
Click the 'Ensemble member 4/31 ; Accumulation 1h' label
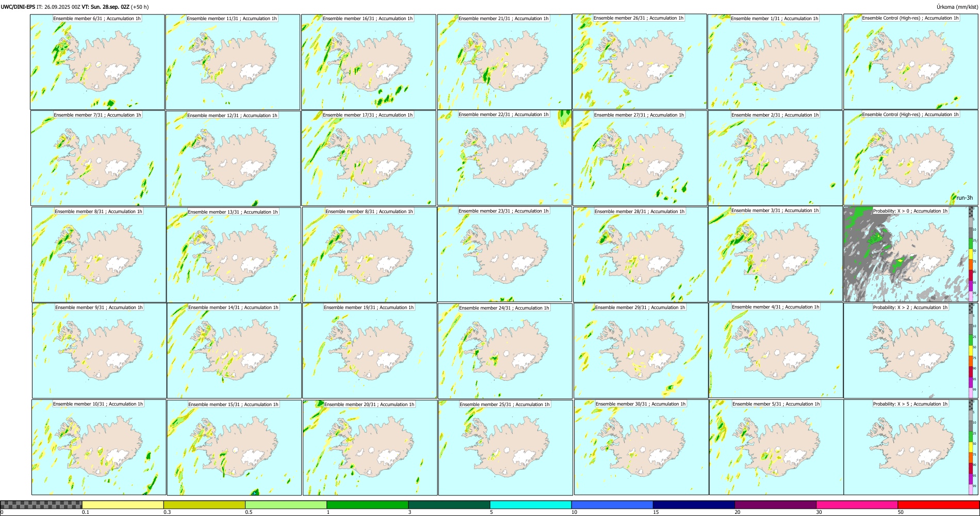pyautogui.click(x=776, y=307)
